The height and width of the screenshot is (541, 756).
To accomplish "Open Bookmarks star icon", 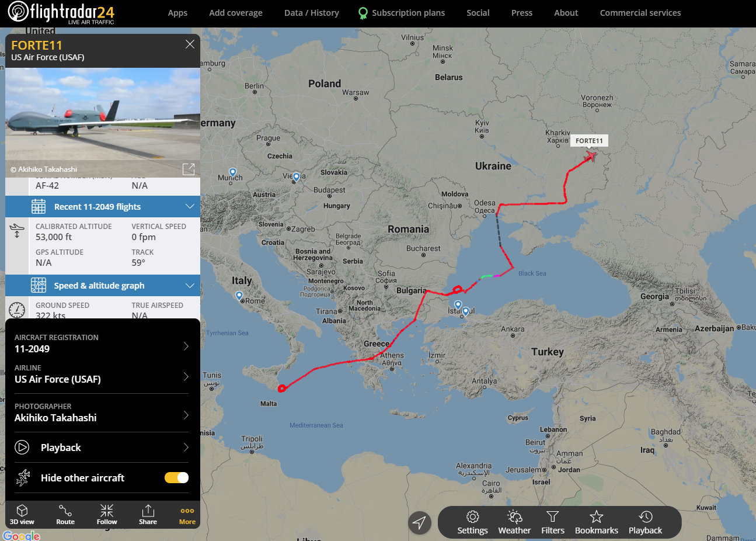I will (x=596, y=522).
